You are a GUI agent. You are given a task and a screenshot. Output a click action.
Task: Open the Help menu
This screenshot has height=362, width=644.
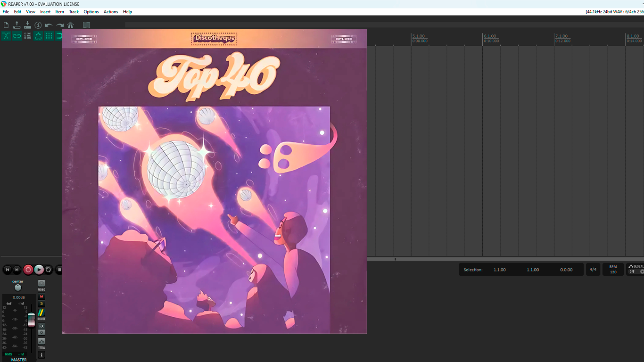click(127, 12)
